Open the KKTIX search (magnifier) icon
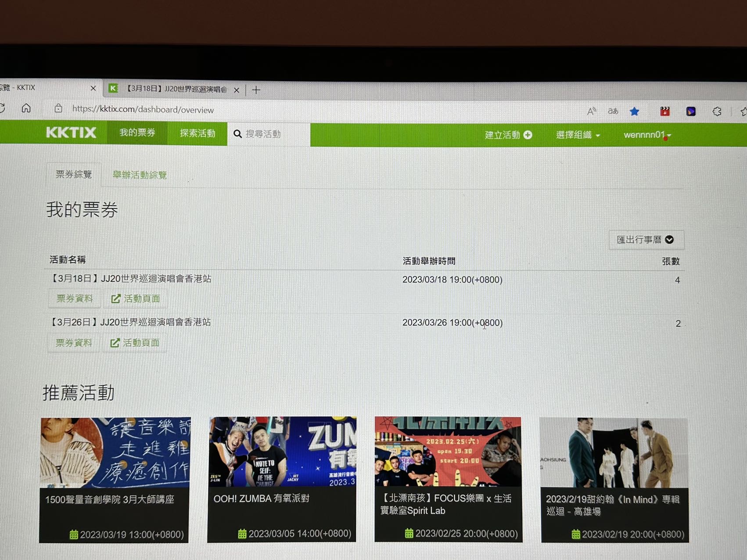This screenshot has width=747, height=560. pos(238,134)
